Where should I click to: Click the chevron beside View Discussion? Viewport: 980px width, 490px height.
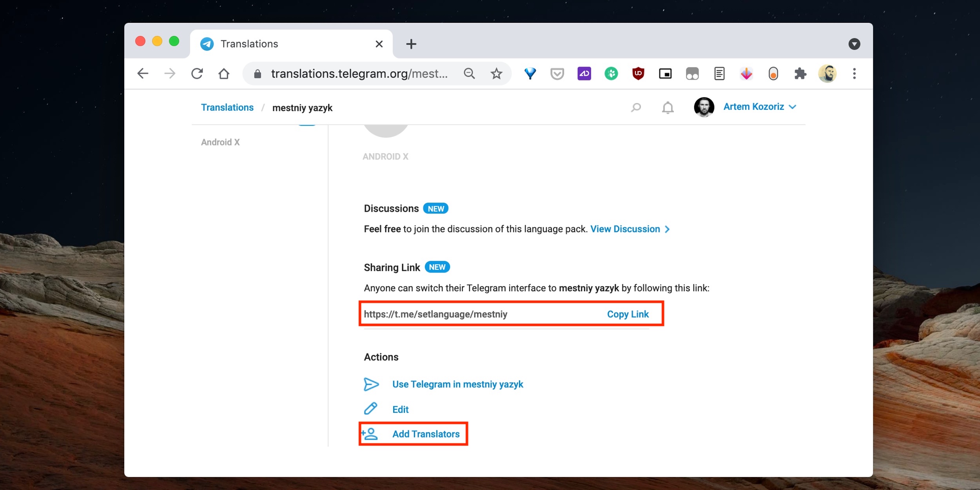click(667, 229)
